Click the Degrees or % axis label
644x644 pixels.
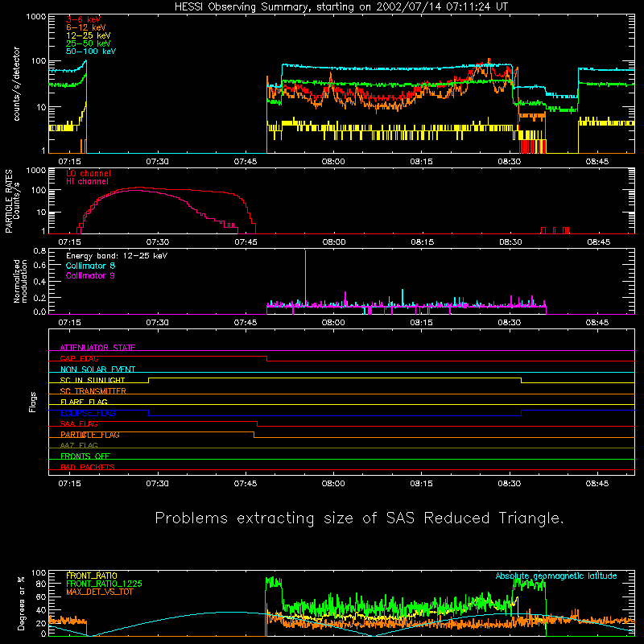pyautogui.click(x=21, y=604)
